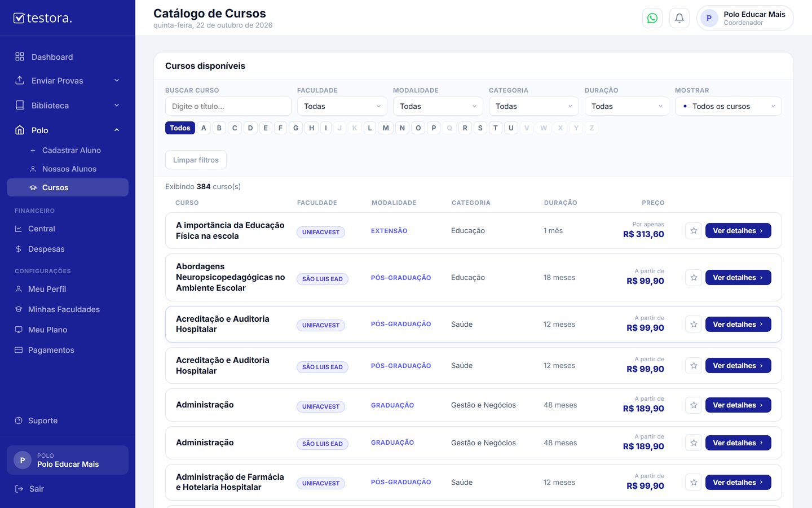The height and width of the screenshot is (508, 812).
Task: Open Despesas page
Action: 68,249
